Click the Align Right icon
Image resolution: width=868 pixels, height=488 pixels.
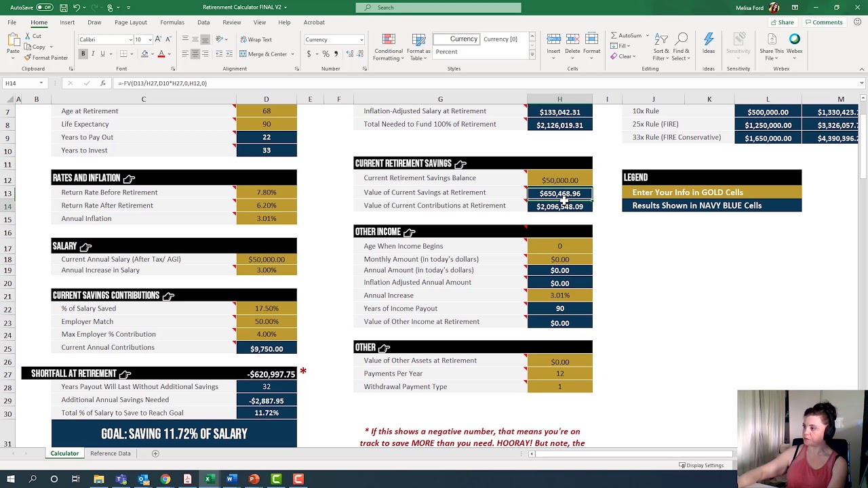[x=205, y=54]
